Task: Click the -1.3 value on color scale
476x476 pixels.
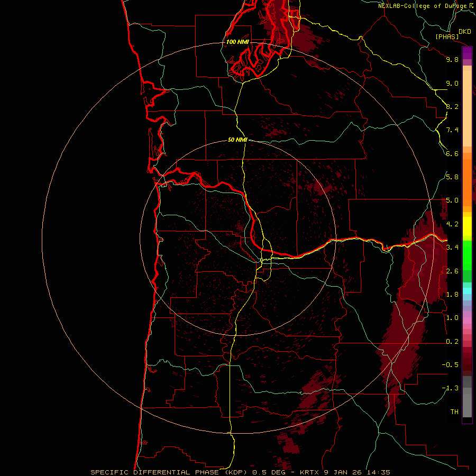Action: 450,388
